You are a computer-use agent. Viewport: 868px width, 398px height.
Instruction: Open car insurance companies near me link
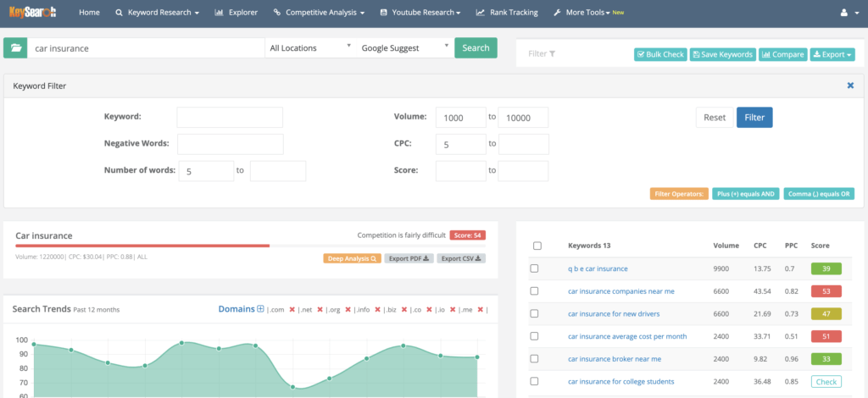pyautogui.click(x=621, y=291)
